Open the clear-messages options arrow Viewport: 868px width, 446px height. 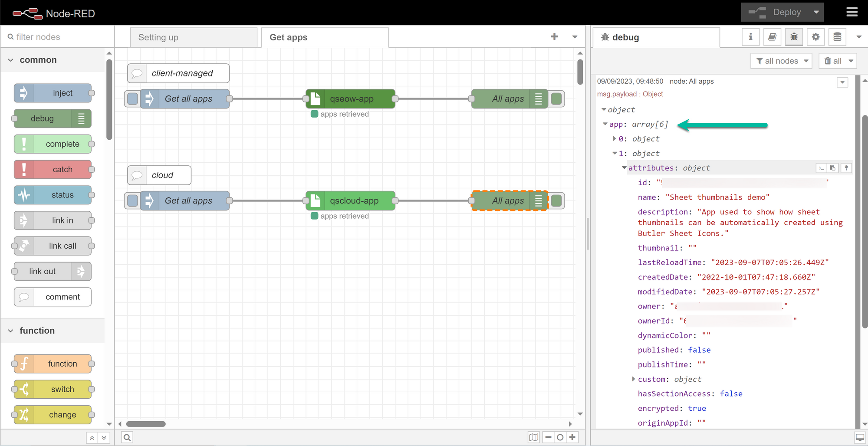(851, 61)
